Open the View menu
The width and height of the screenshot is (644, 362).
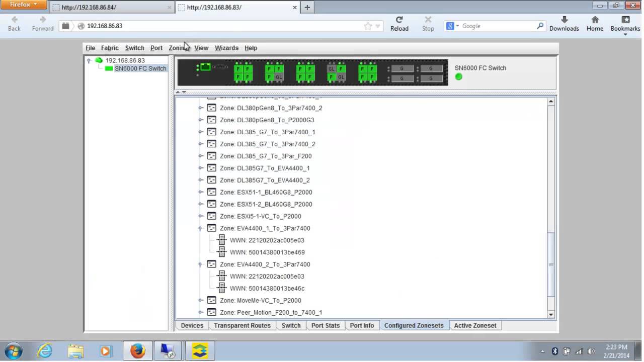click(x=201, y=48)
